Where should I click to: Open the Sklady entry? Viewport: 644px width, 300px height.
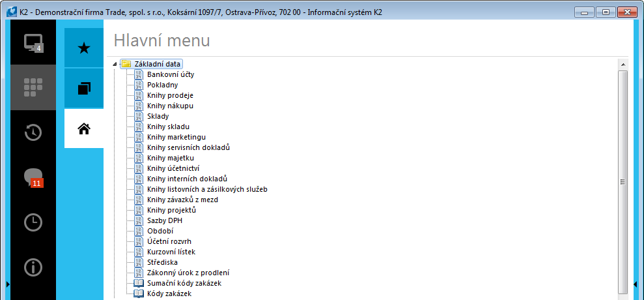158,116
